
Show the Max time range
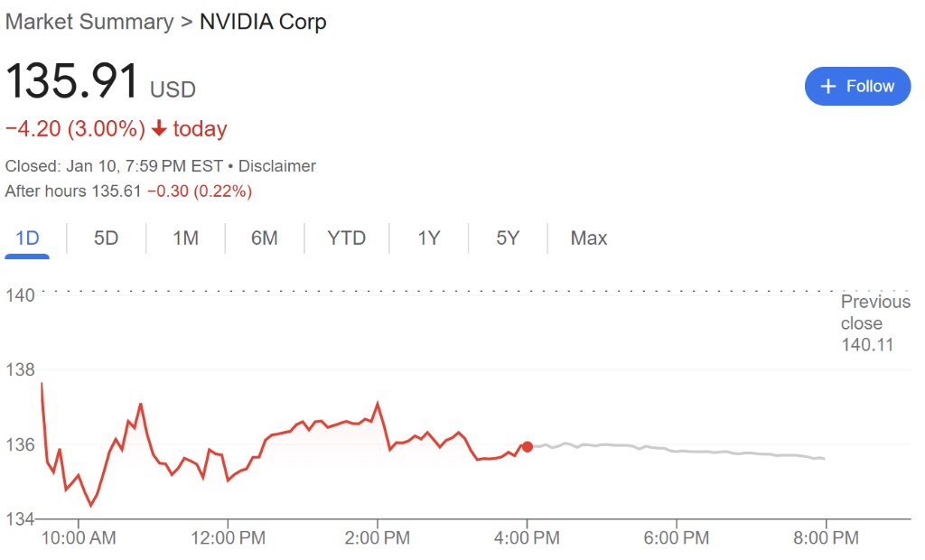coord(589,238)
